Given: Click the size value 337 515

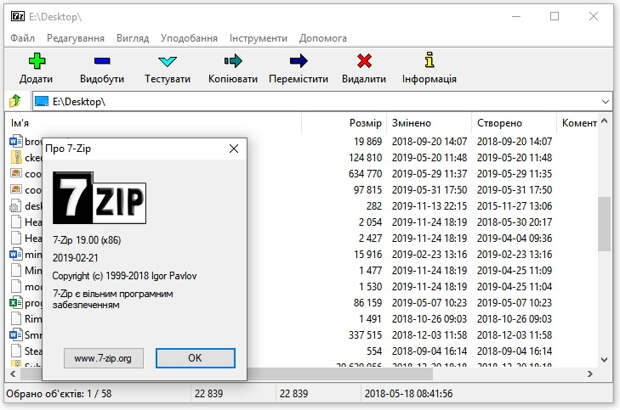Looking at the screenshot, I should tap(365, 335).
